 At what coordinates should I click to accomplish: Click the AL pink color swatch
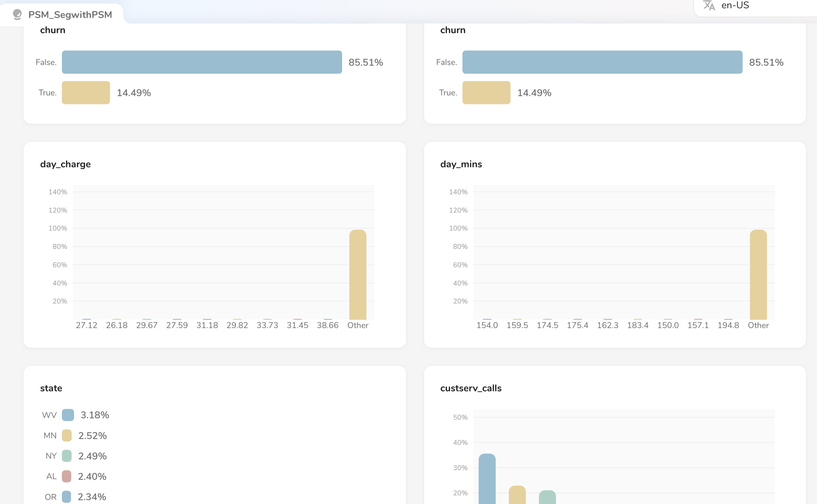(x=67, y=476)
